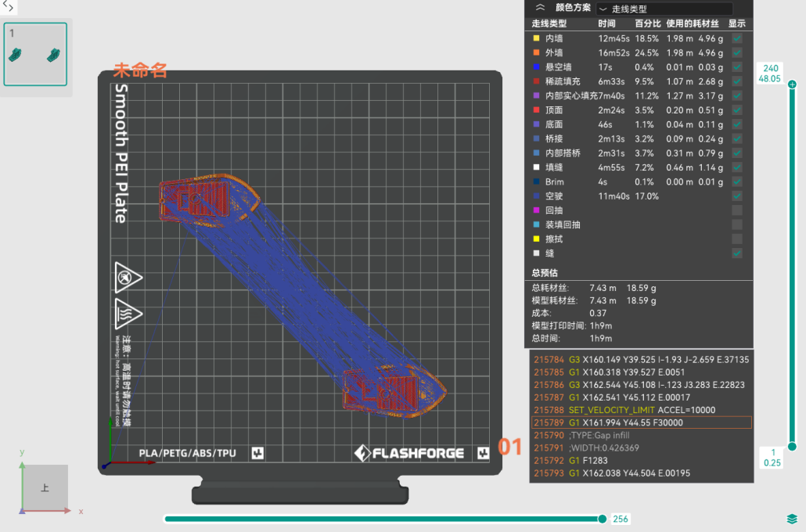Screen dimensions: 806x532
Task: Select plate 1 thumbnail
Action: point(35,53)
